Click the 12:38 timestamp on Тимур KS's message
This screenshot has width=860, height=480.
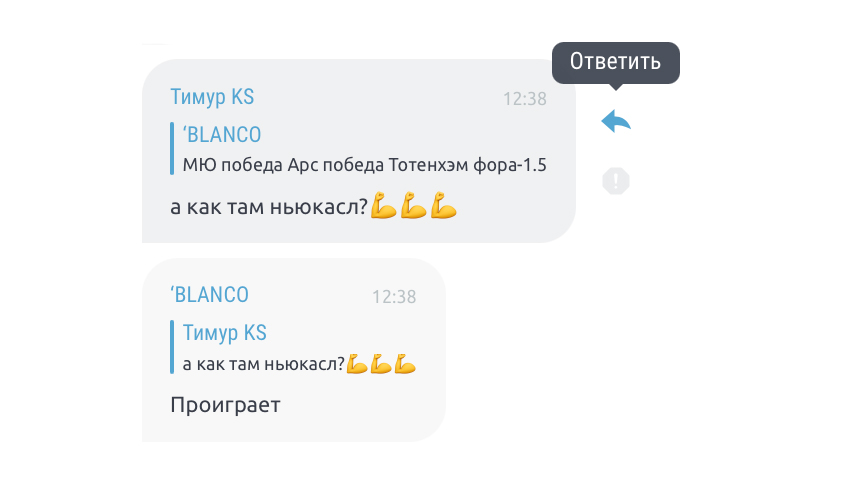click(x=525, y=99)
